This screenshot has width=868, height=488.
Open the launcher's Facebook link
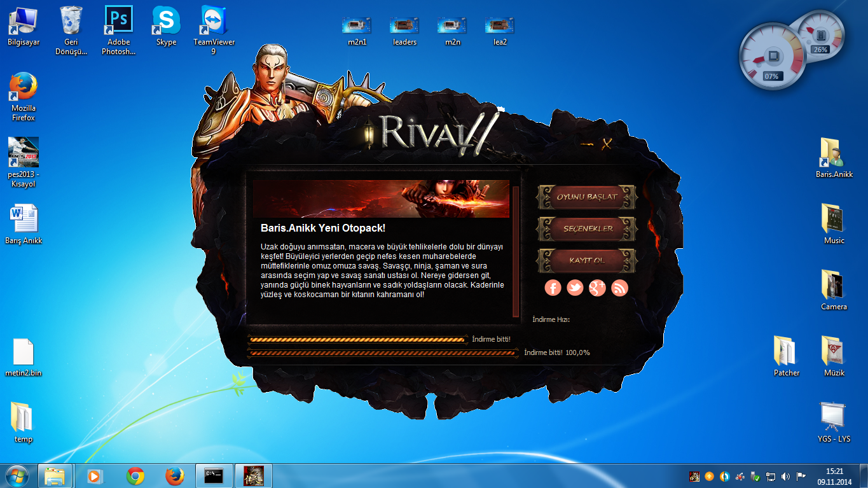click(x=553, y=288)
